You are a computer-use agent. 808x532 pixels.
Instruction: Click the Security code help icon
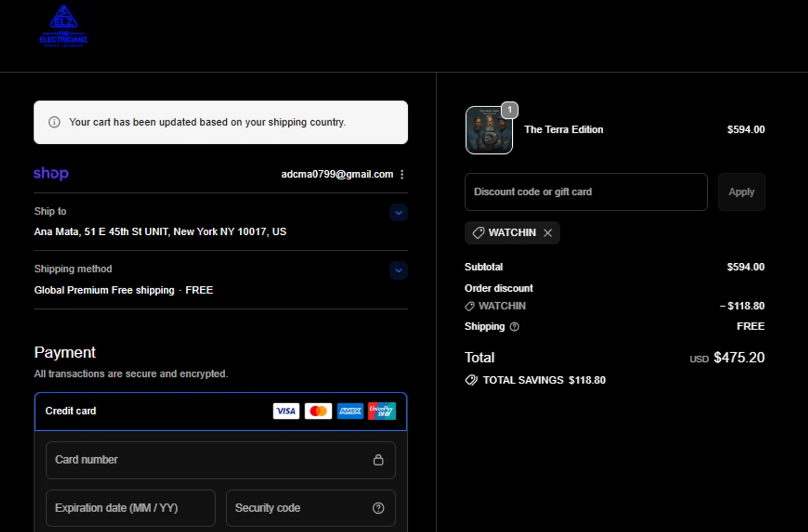pos(379,508)
